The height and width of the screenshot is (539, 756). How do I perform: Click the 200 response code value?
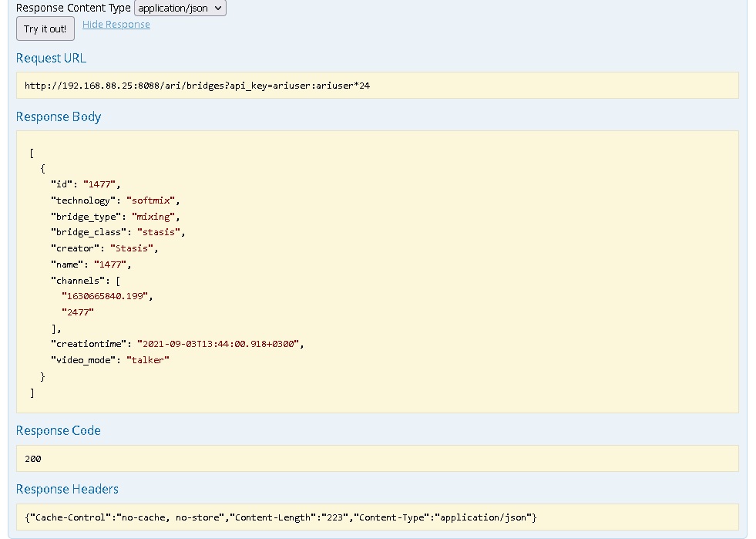33,459
